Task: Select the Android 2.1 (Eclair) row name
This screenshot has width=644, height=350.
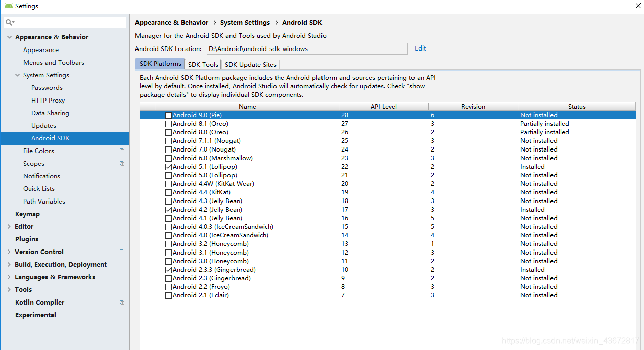Action: click(201, 295)
